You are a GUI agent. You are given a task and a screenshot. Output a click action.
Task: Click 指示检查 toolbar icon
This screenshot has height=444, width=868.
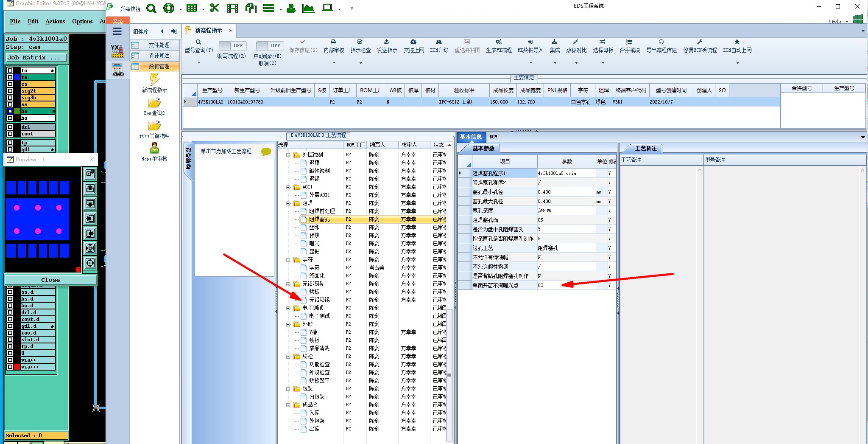(360, 46)
